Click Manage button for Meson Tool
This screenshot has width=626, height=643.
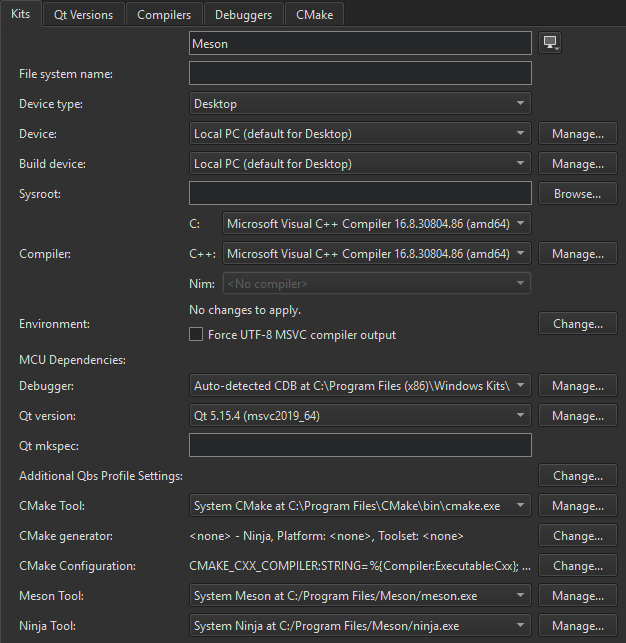point(577,596)
